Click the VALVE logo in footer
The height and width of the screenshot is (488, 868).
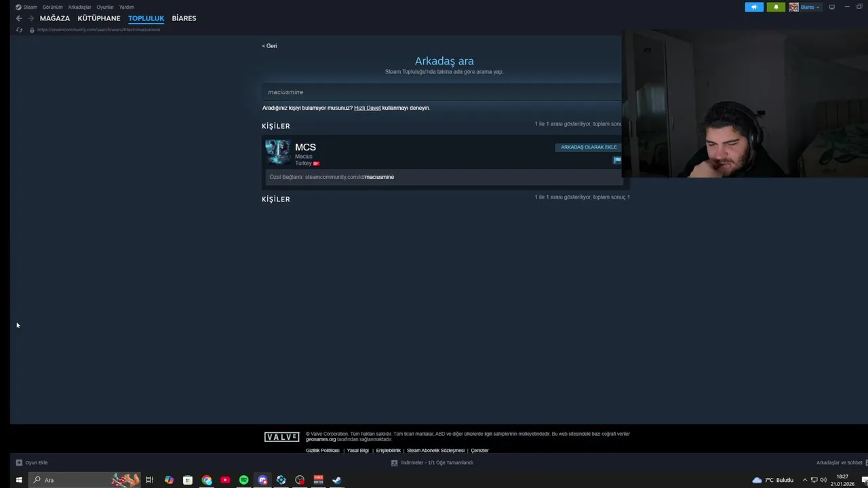pos(281,437)
